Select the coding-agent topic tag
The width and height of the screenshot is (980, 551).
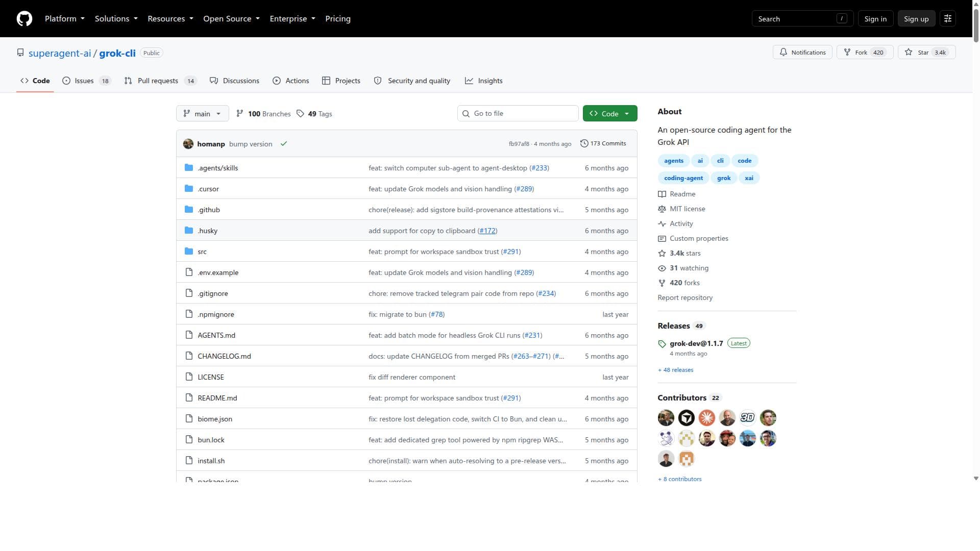[683, 179]
